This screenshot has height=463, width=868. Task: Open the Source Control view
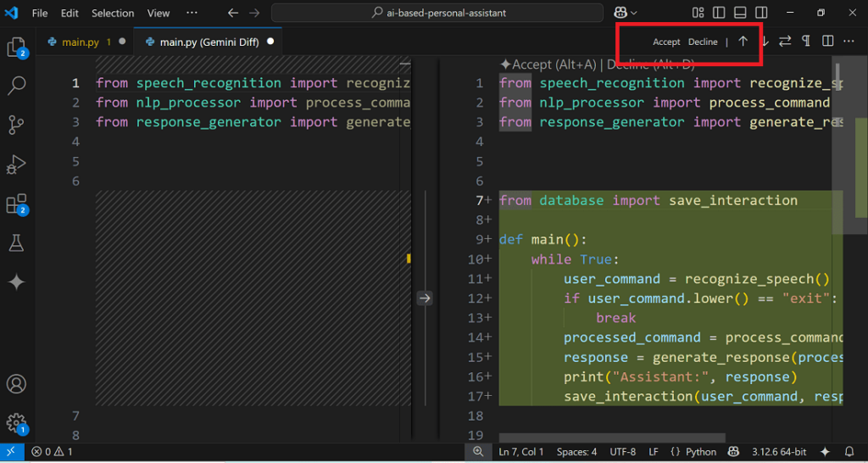pos(16,125)
